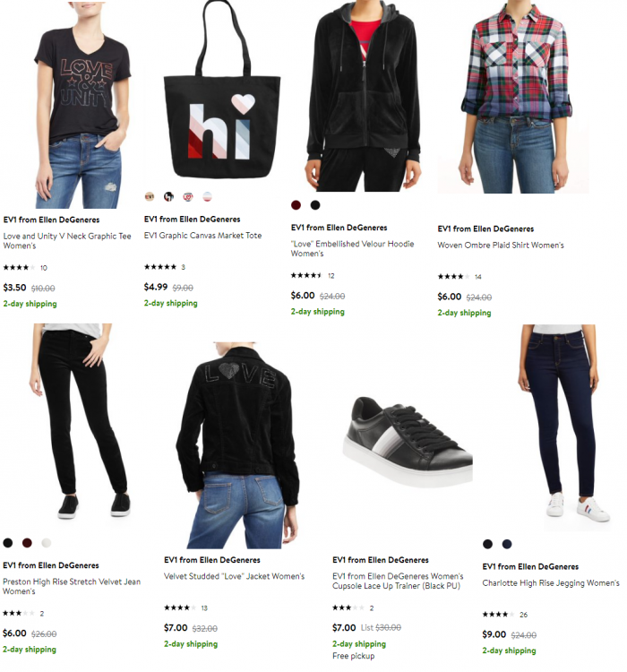View the velvet Love jacket photo

(x=237, y=444)
